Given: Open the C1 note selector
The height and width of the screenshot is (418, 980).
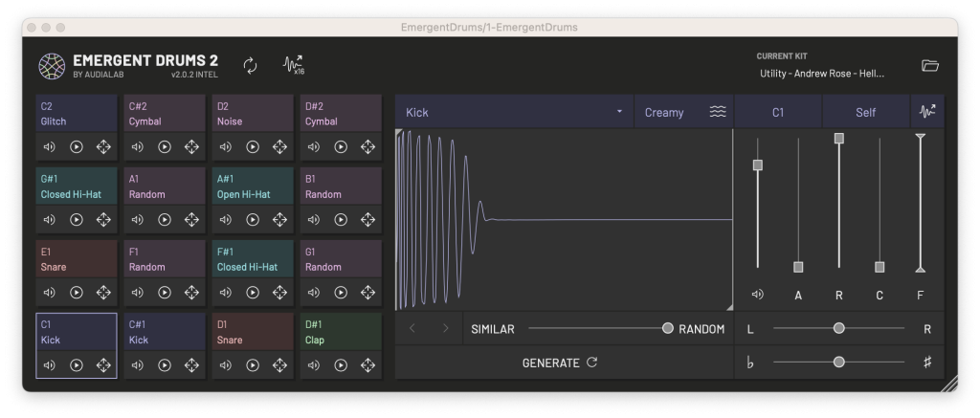Looking at the screenshot, I should coord(777,112).
